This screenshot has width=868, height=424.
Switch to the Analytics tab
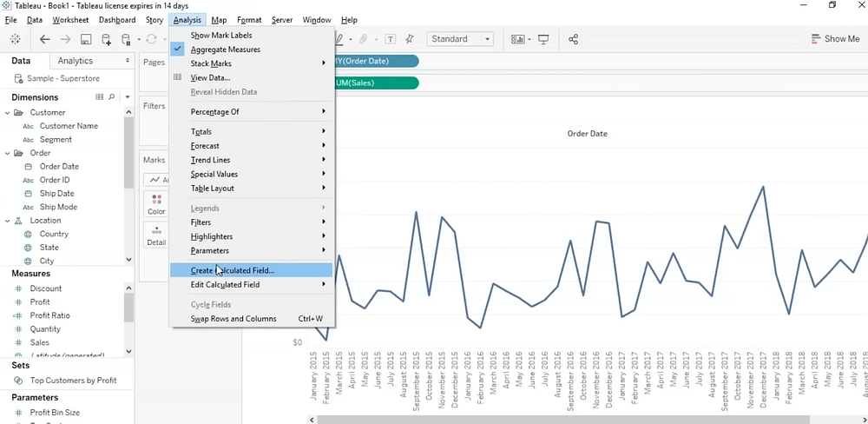(75, 61)
